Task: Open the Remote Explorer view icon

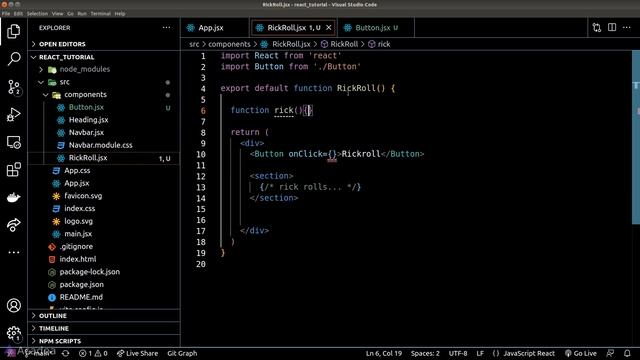Action: [13, 142]
